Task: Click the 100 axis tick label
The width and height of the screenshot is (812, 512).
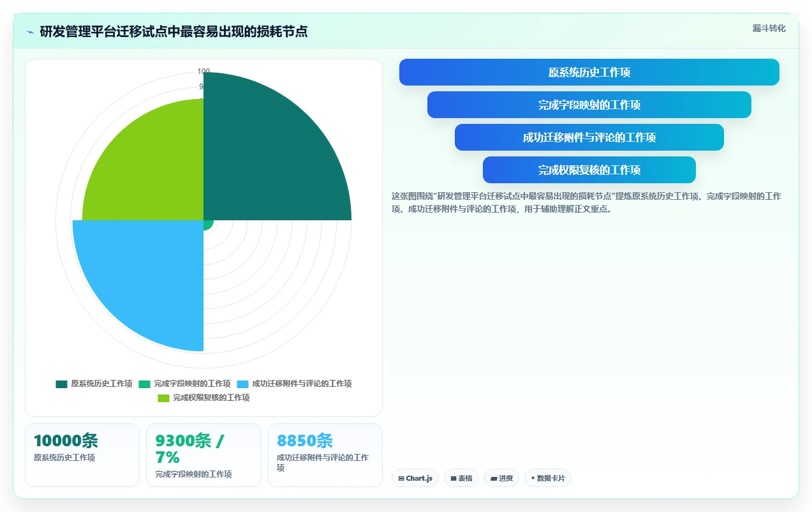Action: click(203, 72)
